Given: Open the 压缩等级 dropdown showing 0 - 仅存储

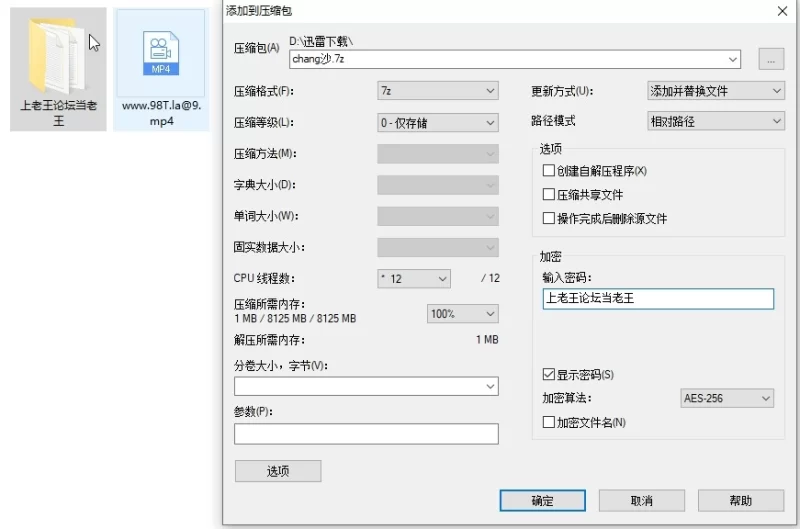Looking at the screenshot, I should tap(438, 122).
